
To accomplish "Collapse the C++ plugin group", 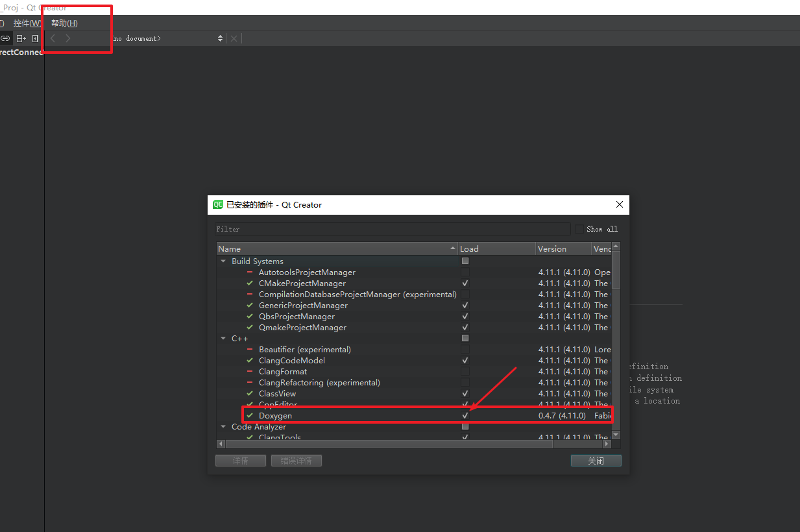I will point(224,339).
